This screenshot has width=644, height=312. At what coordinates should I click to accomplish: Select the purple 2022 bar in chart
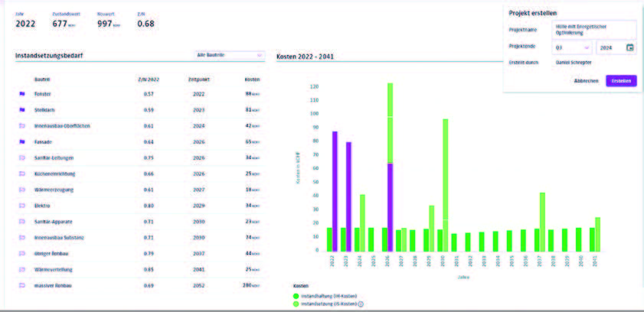[335, 191]
